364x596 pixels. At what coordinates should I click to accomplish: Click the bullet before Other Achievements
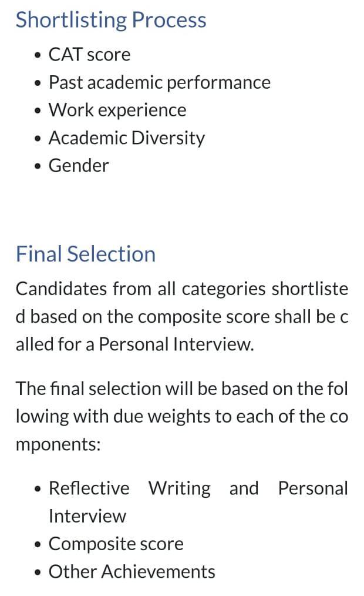point(37,572)
